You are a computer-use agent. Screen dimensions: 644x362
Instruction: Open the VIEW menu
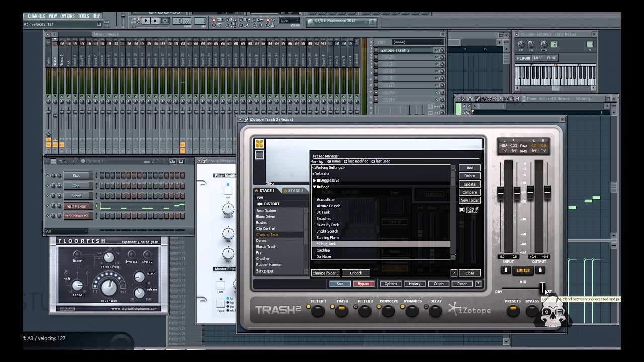tap(53, 16)
